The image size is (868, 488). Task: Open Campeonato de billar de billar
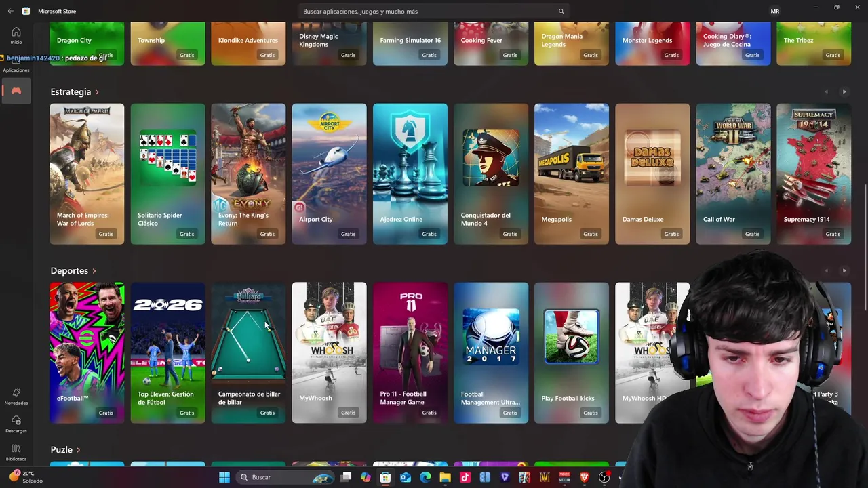pos(248,352)
